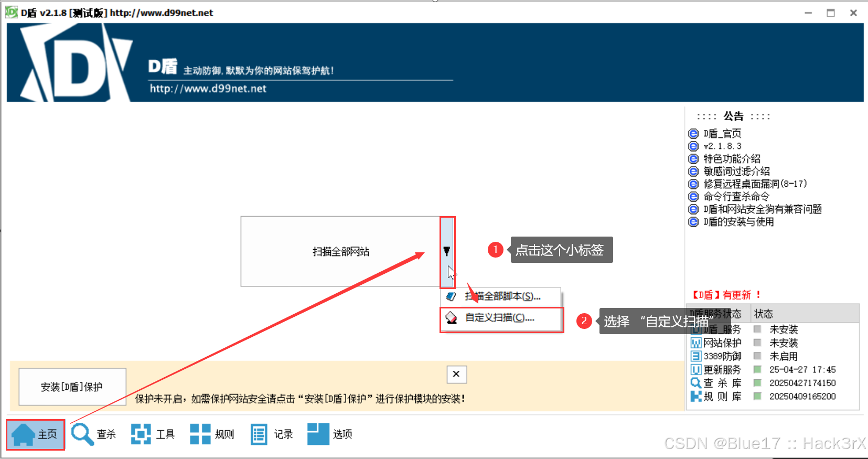Click the 规则库 icon in status list
The height and width of the screenshot is (459, 868).
click(x=696, y=397)
